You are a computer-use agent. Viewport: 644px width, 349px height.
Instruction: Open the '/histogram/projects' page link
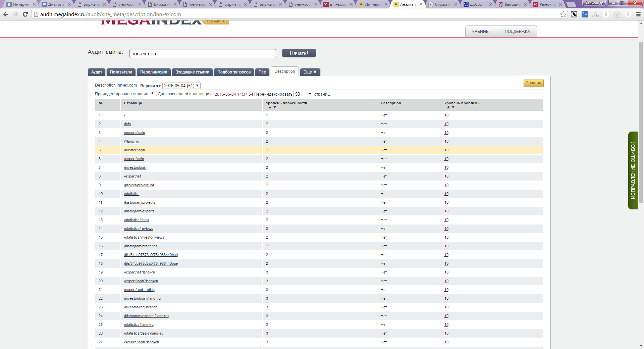pos(140,203)
